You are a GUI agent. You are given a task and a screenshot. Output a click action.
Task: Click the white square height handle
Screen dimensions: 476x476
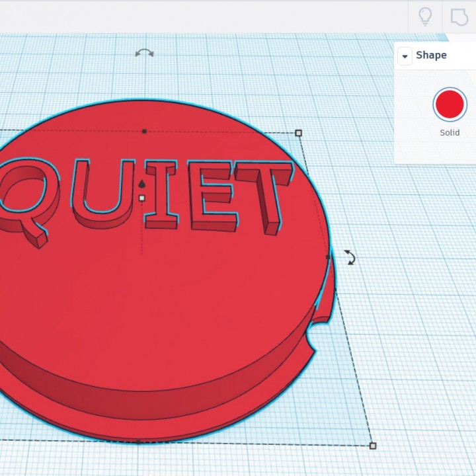141,198
